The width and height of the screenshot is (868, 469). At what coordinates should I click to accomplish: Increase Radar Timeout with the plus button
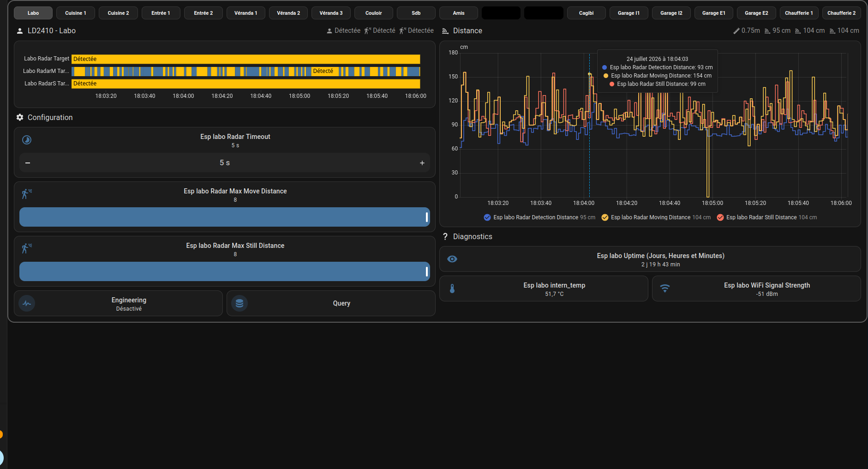422,163
